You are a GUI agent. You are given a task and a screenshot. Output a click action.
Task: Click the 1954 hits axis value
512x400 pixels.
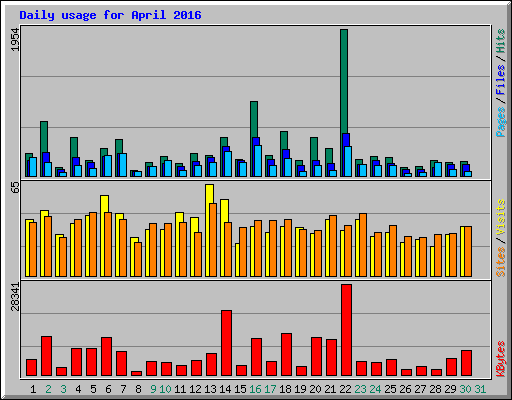(x=15, y=40)
